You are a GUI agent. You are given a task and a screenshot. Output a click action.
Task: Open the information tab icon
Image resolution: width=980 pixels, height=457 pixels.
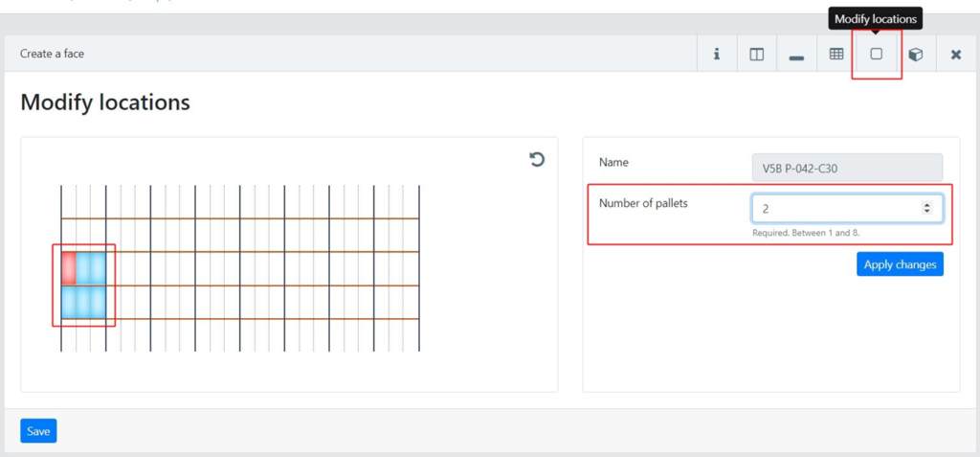tap(717, 55)
